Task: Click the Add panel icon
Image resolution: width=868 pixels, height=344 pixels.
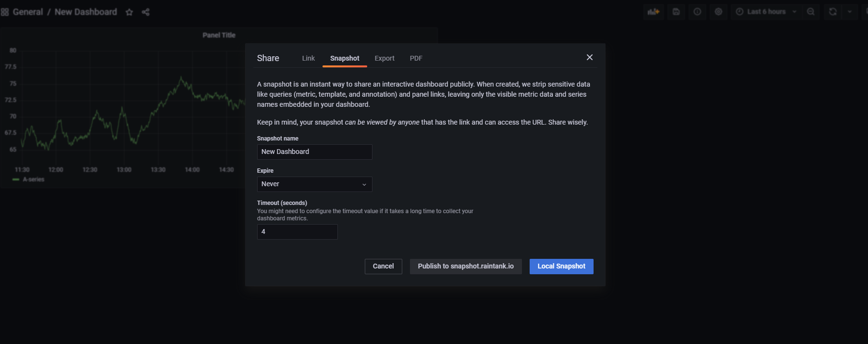Action: pos(654,12)
